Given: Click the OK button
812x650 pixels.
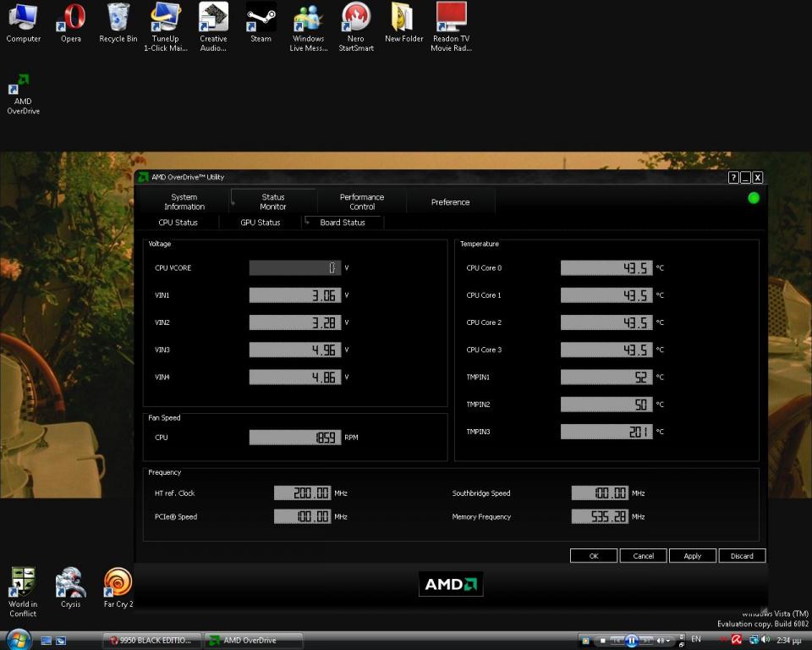Looking at the screenshot, I should click(594, 556).
